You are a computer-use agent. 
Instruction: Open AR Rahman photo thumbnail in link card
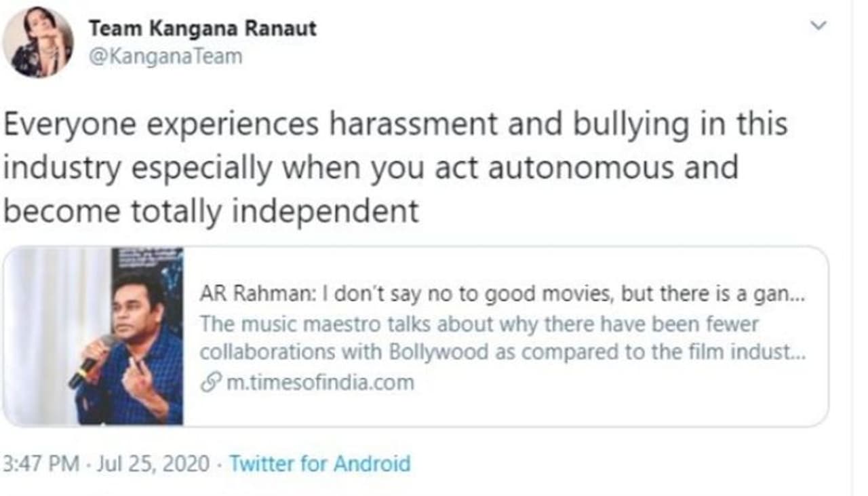coord(93,337)
